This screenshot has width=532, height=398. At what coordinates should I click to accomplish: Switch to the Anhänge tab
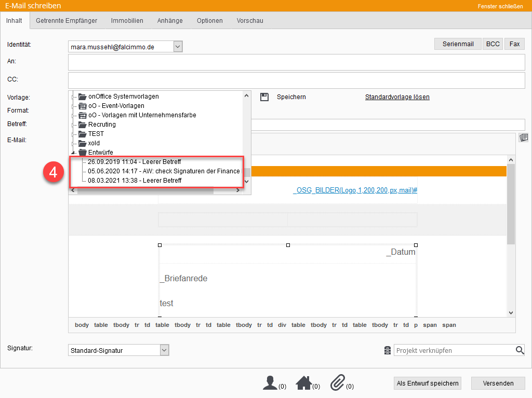coord(170,21)
